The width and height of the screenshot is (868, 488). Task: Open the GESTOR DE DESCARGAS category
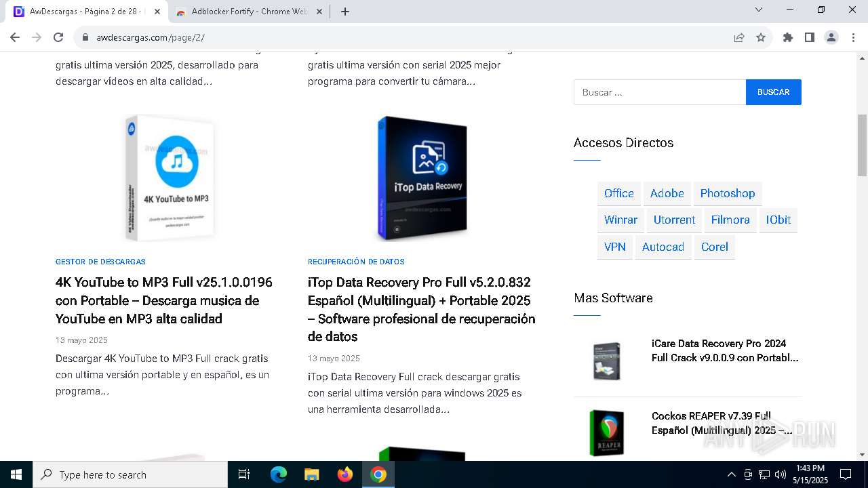[x=100, y=262]
